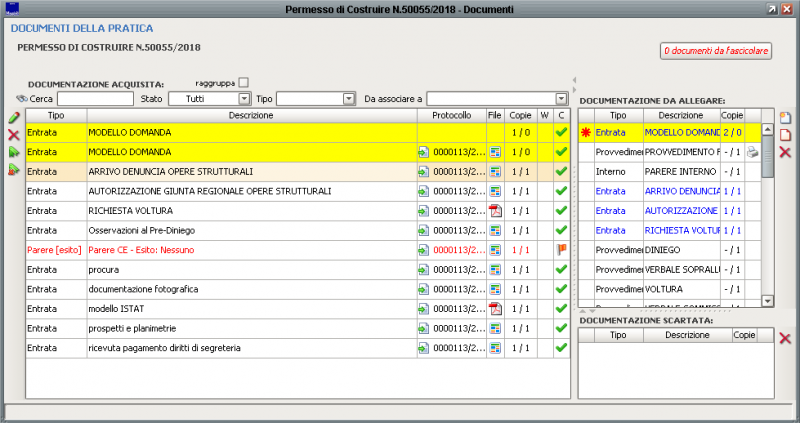Click the red-green arrow icon beside third table row
The height and width of the screenshot is (423, 800).
[14, 170]
